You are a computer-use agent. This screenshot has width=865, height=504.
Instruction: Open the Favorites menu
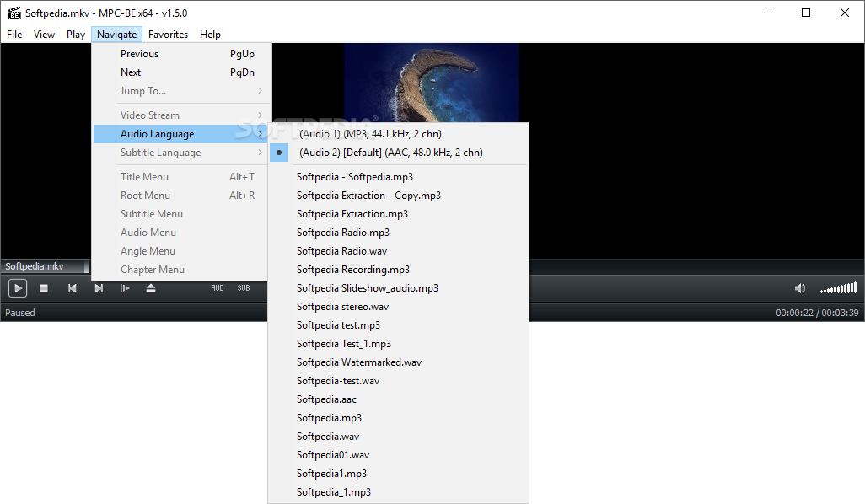169,35
